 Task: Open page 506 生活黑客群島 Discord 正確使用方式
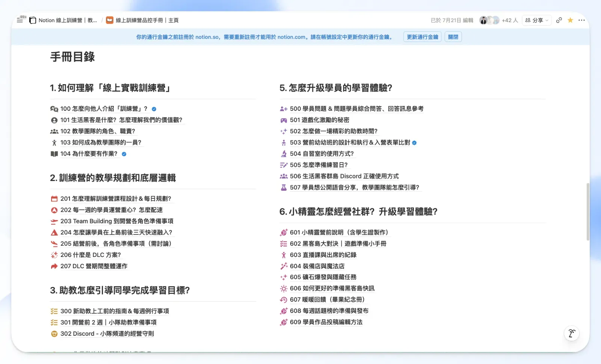click(x=344, y=177)
